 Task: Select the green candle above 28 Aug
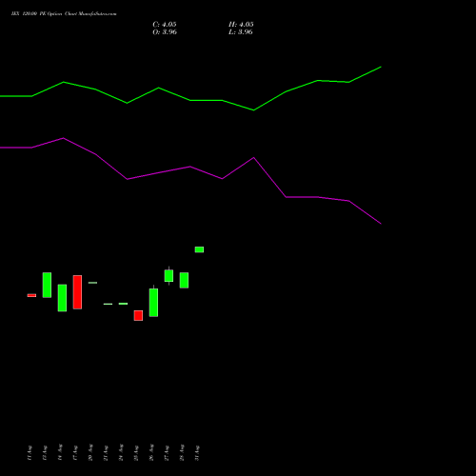[x=184, y=280]
